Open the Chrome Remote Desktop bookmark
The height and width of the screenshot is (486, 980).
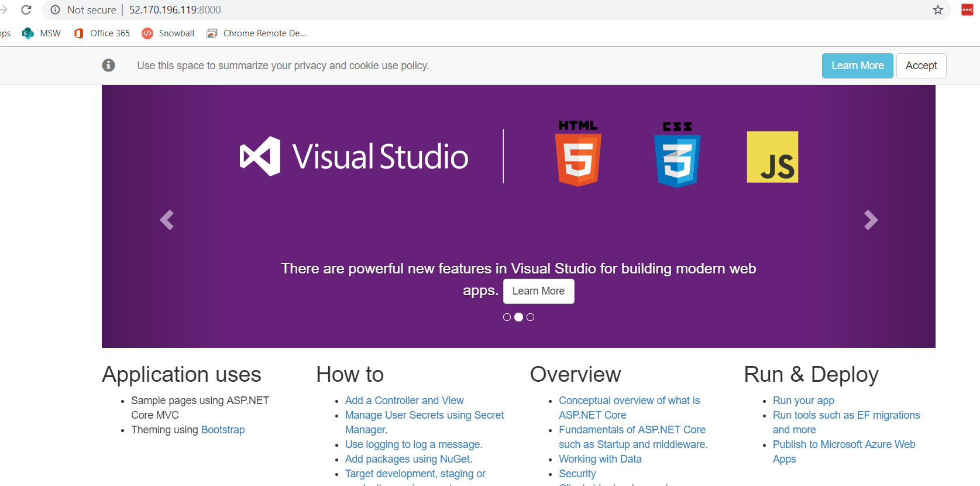[256, 33]
